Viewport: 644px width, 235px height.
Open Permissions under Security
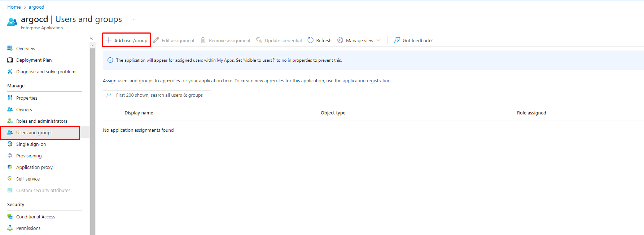(x=28, y=228)
